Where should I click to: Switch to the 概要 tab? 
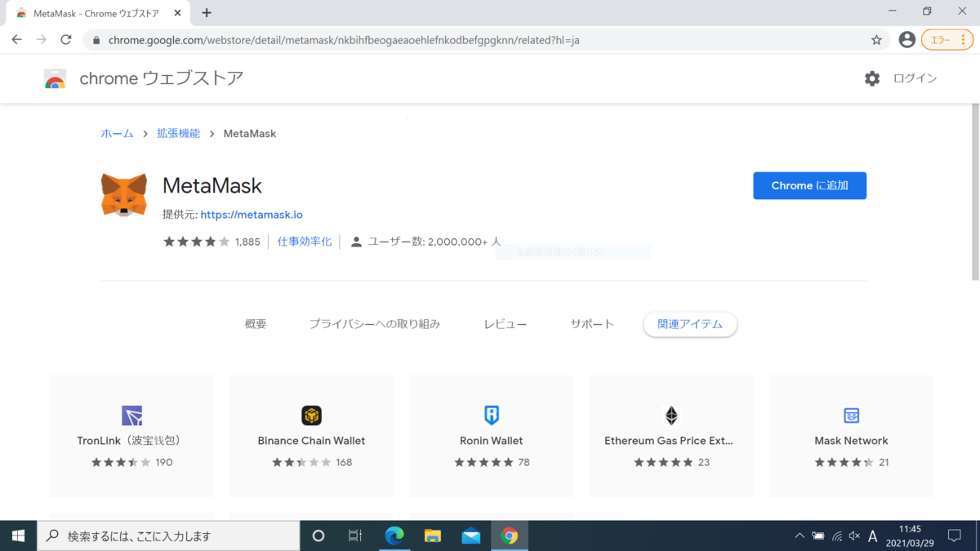point(256,324)
